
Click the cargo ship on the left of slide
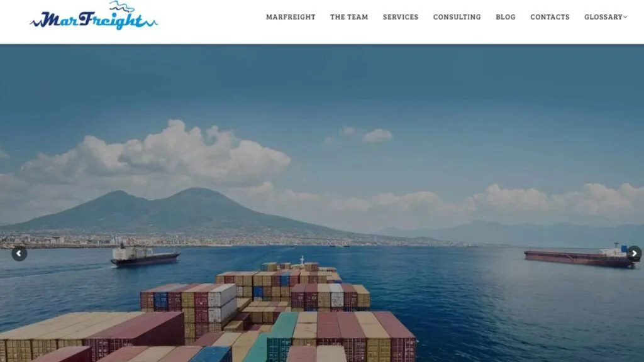coord(145,256)
